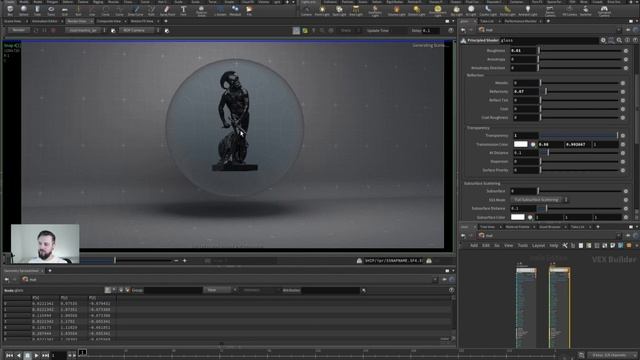Open the network editor Edit menu
The image size is (640, 360).
486,245
